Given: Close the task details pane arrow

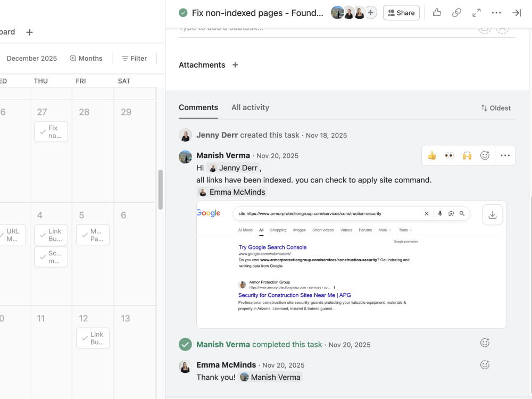Looking at the screenshot, I should (516, 13).
